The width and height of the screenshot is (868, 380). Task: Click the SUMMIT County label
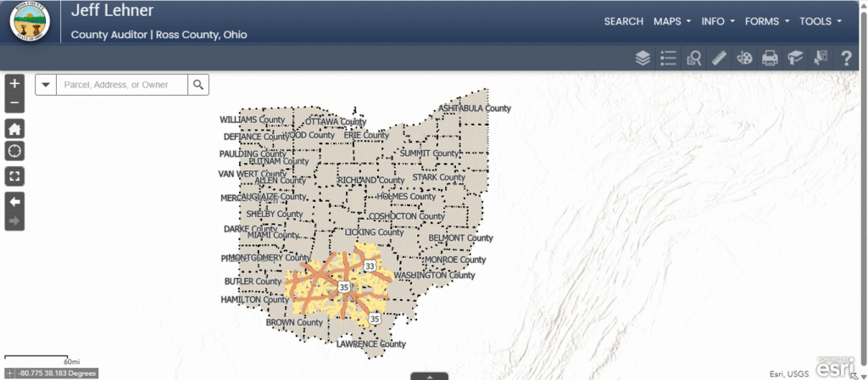430,153
